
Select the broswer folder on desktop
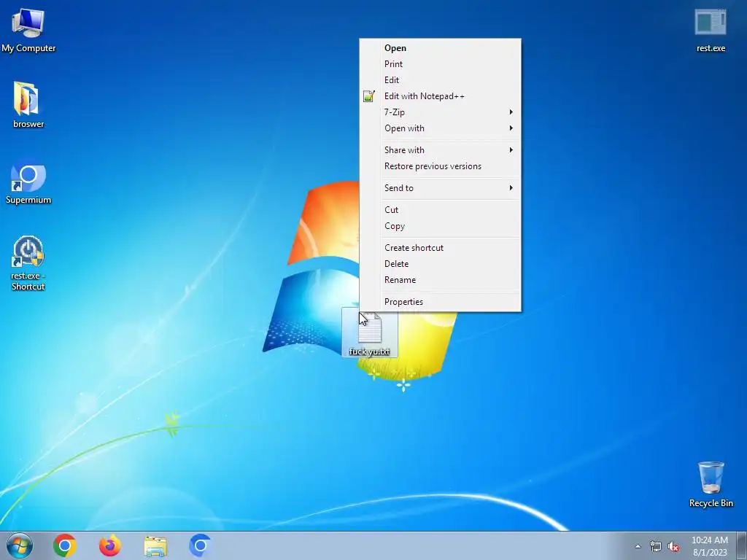(x=28, y=105)
